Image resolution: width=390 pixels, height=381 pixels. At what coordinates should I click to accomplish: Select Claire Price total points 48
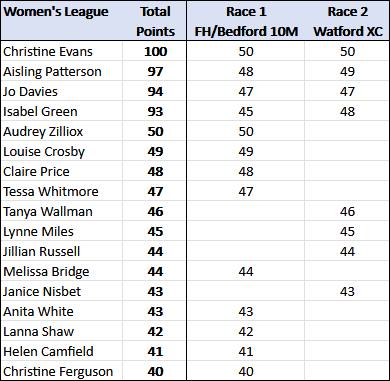(155, 171)
